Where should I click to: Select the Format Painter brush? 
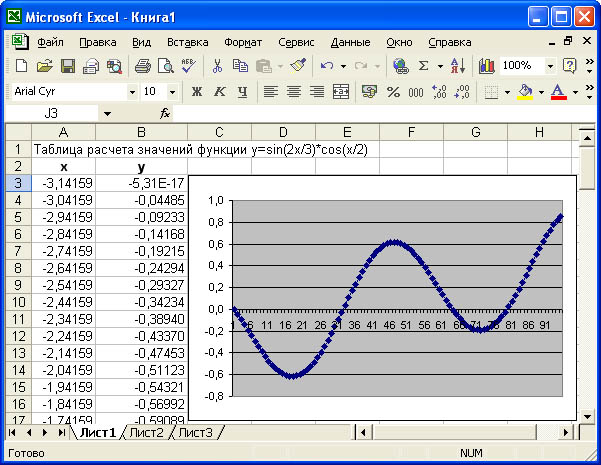point(298,66)
